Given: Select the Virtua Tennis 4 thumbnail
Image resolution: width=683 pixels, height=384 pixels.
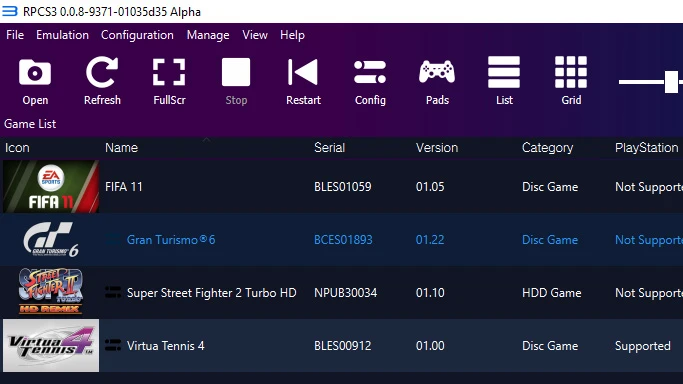Looking at the screenshot, I should tap(51, 345).
